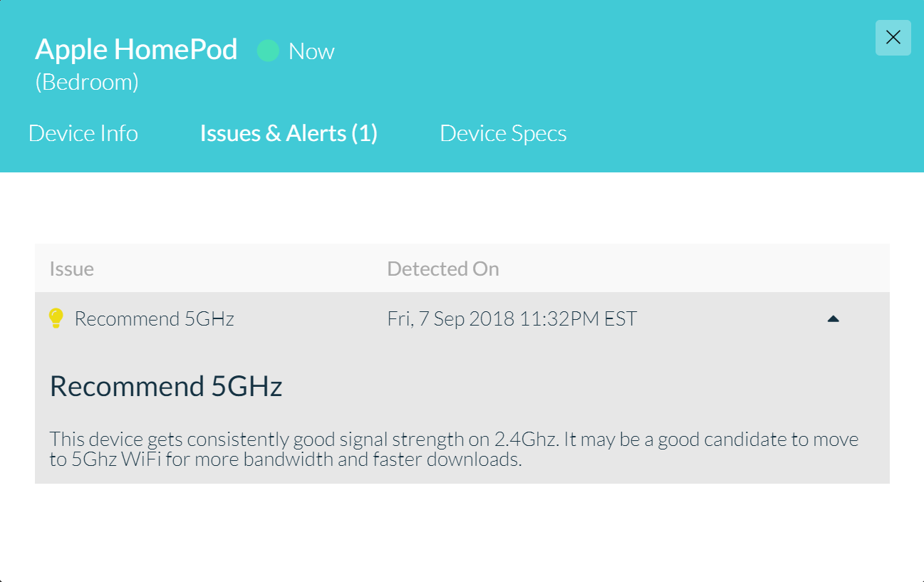Open the Device Specs tab
This screenshot has width=924, height=582.
tap(503, 133)
